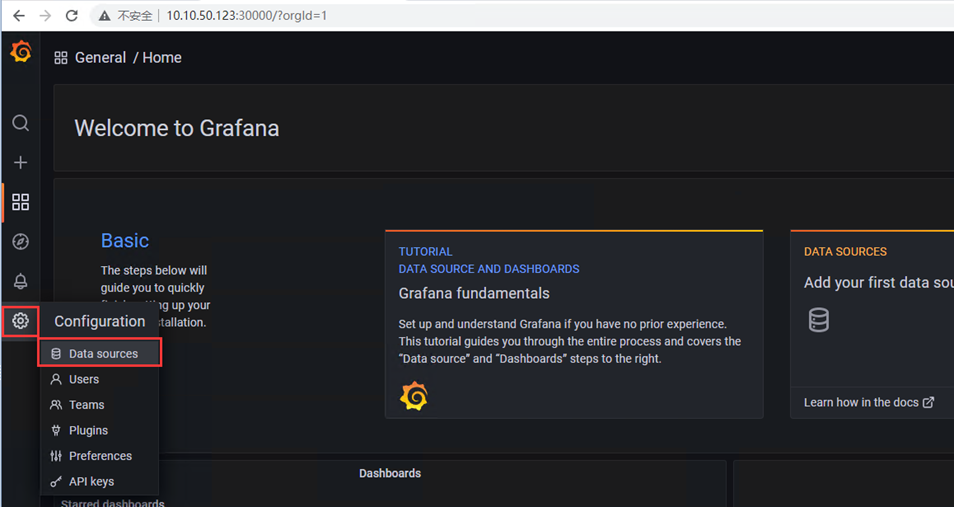Click the Grafana logo in the sidebar
Image resolution: width=954 pixels, height=507 pixels.
[x=21, y=52]
